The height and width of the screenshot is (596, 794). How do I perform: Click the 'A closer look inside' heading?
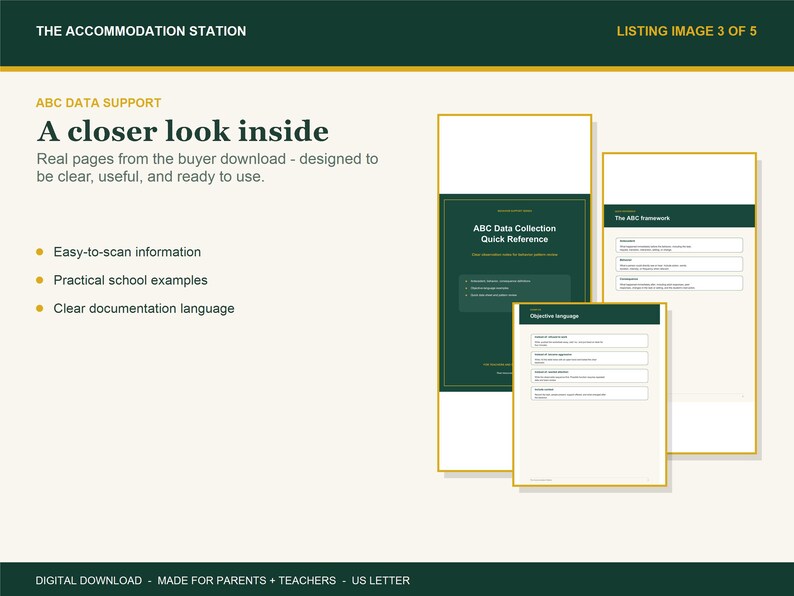[x=183, y=131]
